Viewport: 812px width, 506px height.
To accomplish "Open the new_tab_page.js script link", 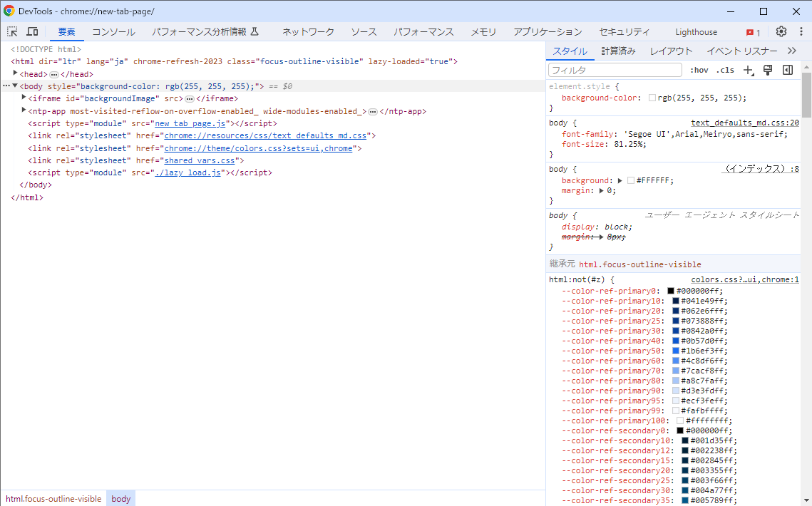I will coord(190,123).
